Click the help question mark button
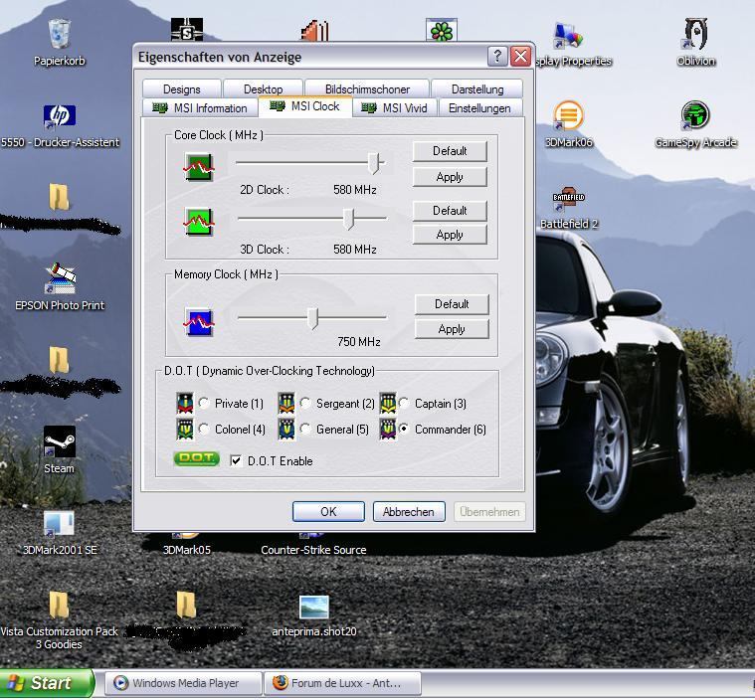This screenshot has width=755, height=700. (497, 57)
